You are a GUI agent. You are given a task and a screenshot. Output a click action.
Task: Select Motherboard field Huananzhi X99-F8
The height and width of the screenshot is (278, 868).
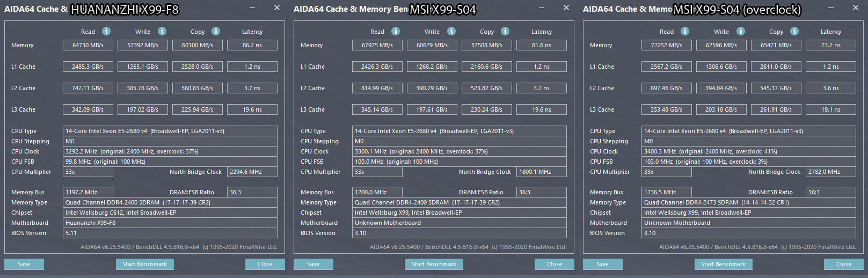tap(170, 223)
